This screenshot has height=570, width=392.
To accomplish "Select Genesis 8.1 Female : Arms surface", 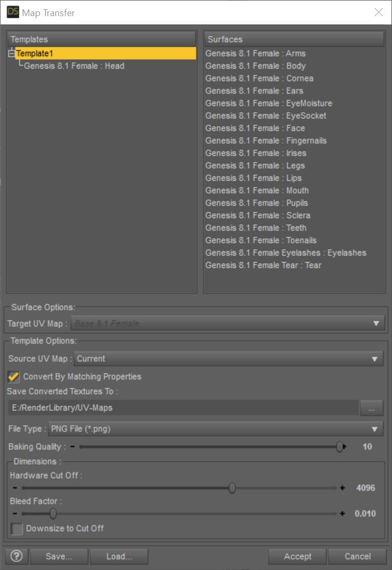I will pyautogui.click(x=255, y=53).
